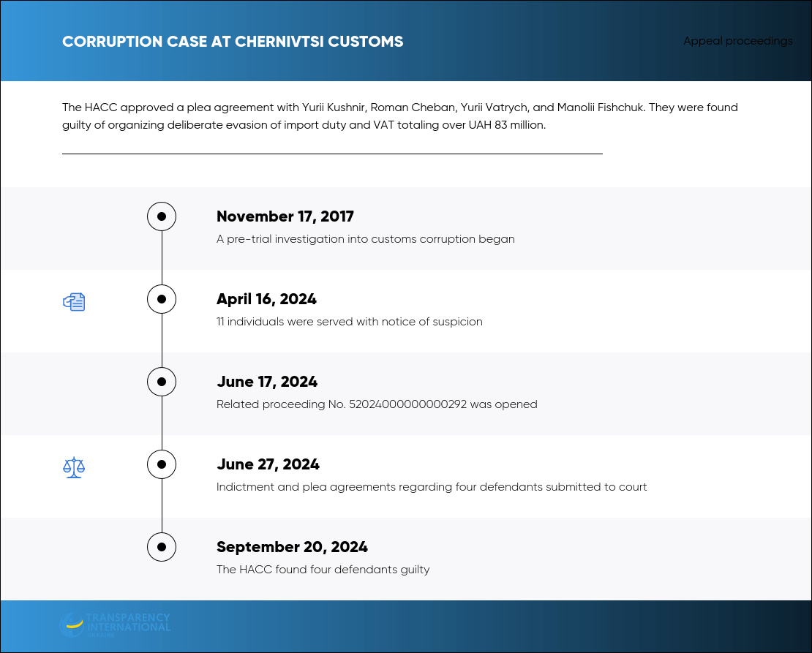Image resolution: width=812 pixels, height=653 pixels.
Task: Click the November 17, 2017 date heading
Action: (285, 216)
